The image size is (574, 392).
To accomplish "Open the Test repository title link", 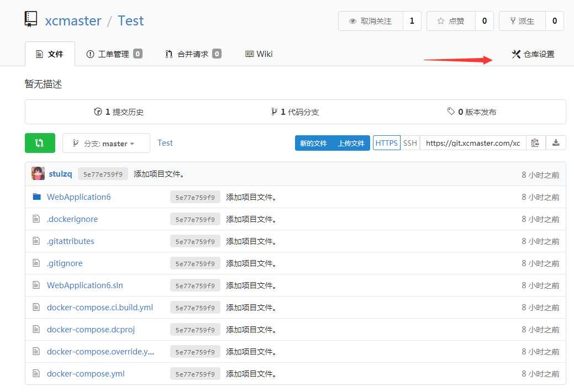I will click(x=131, y=21).
